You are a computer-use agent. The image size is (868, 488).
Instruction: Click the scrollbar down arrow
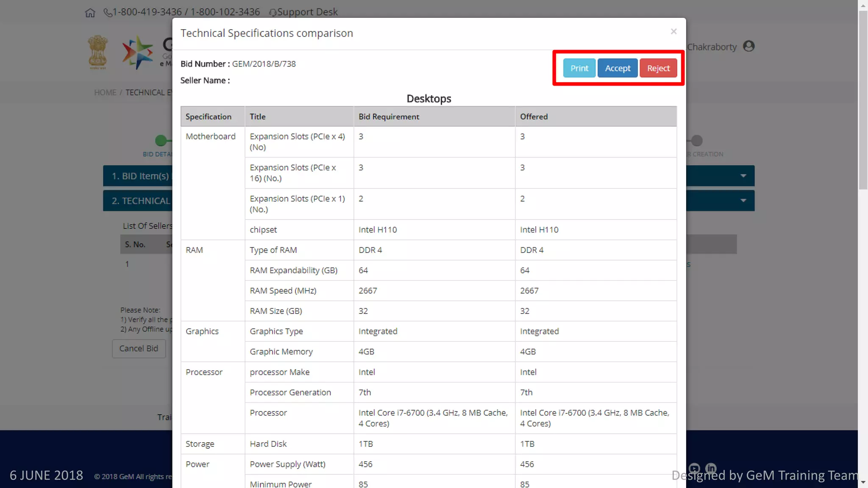coord(863,482)
